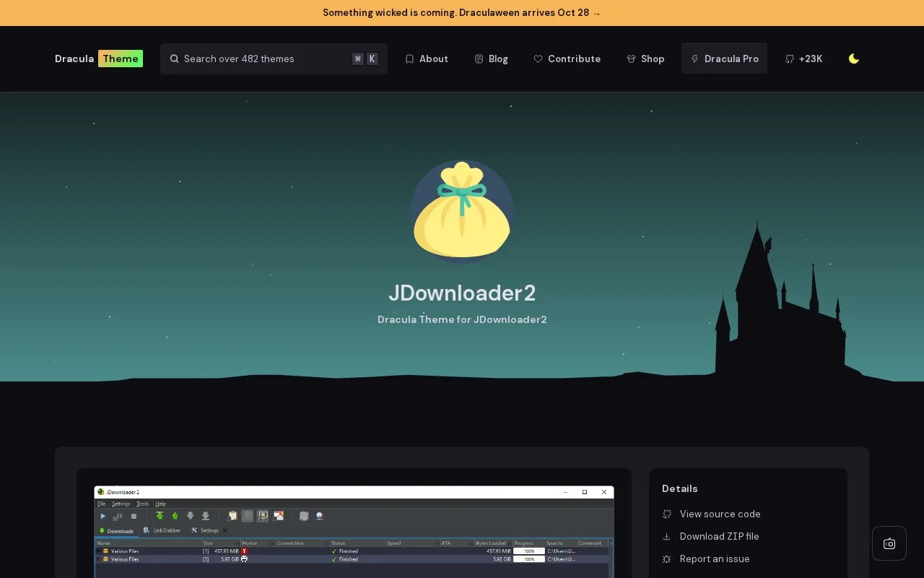Open the +23K GitHub stars link
The height and width of the screenshot is (578, 924).
coord(803,59)
